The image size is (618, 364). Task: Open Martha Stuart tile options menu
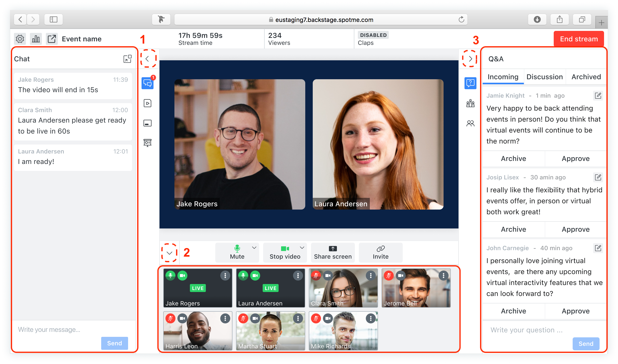tap(298, 318)
